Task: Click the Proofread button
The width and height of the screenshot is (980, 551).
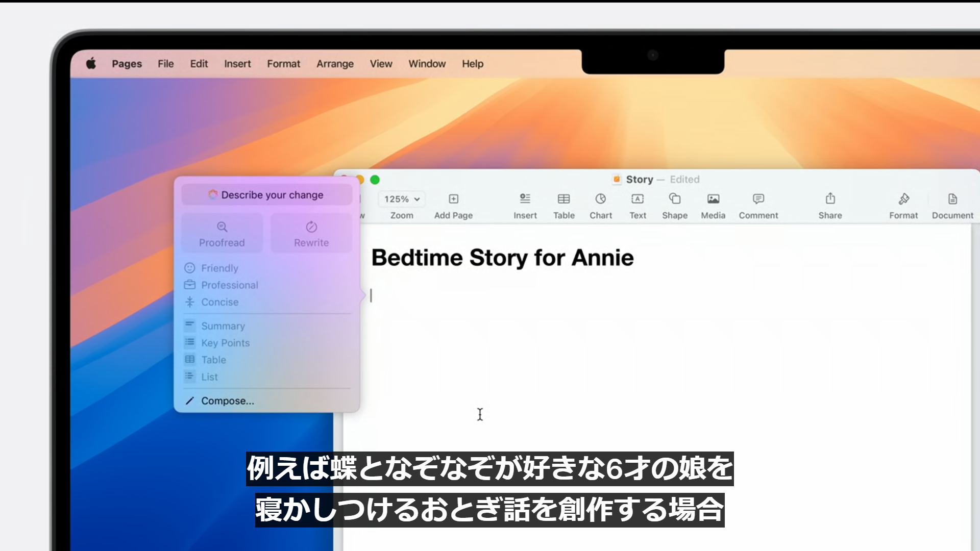Action: pos(222,234)
